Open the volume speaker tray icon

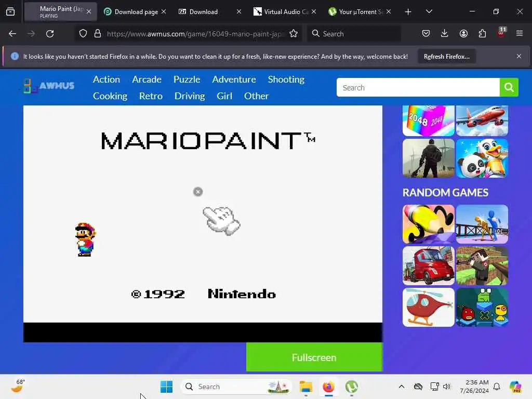(447, 387)
